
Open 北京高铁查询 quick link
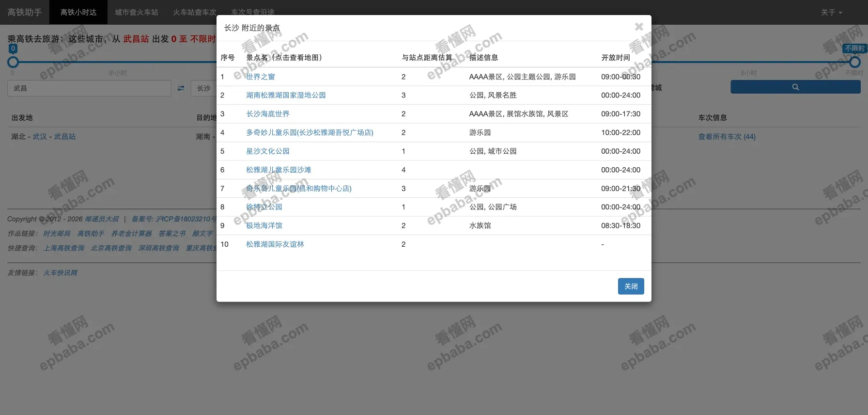click(111, 248)
